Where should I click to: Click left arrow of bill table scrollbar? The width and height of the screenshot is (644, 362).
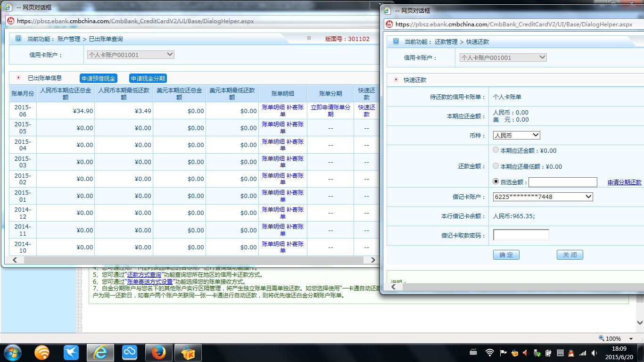point(15,260)
